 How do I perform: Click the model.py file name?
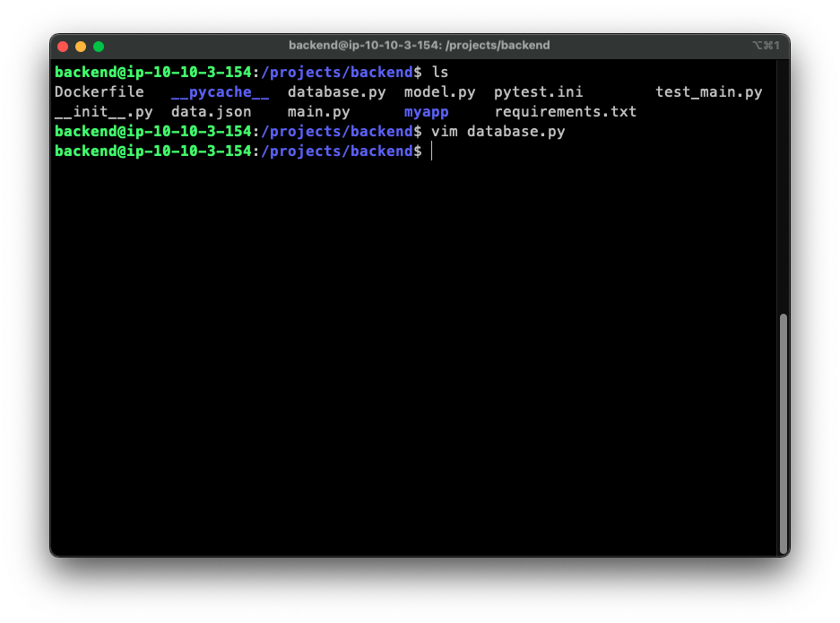439,91
